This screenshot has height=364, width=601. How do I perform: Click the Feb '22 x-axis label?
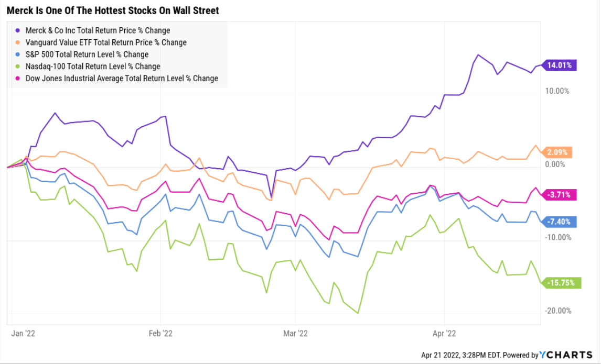161,333
